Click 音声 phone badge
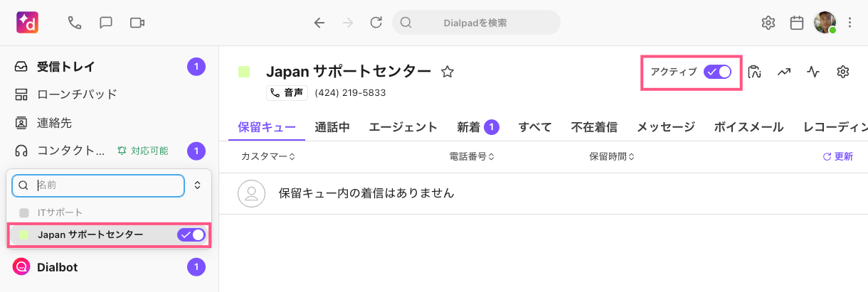The height and width of the screenshot is (292, 868). click(287, 92)
